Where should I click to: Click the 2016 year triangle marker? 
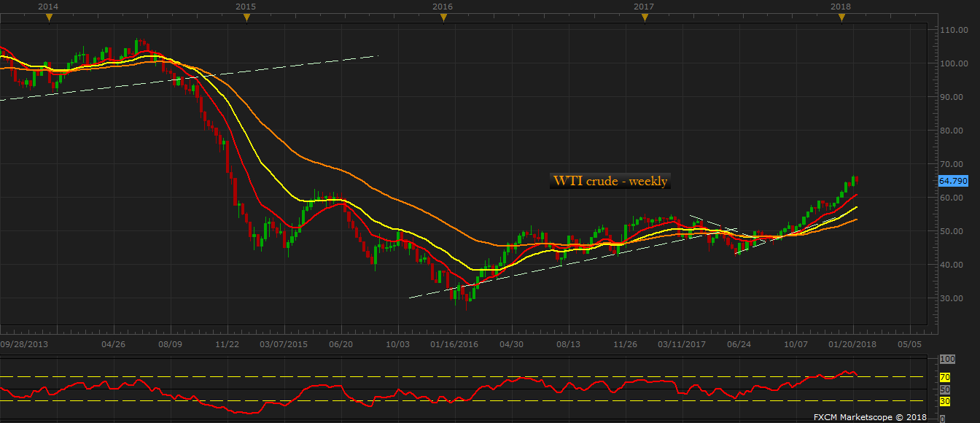(x=443, y=18)
